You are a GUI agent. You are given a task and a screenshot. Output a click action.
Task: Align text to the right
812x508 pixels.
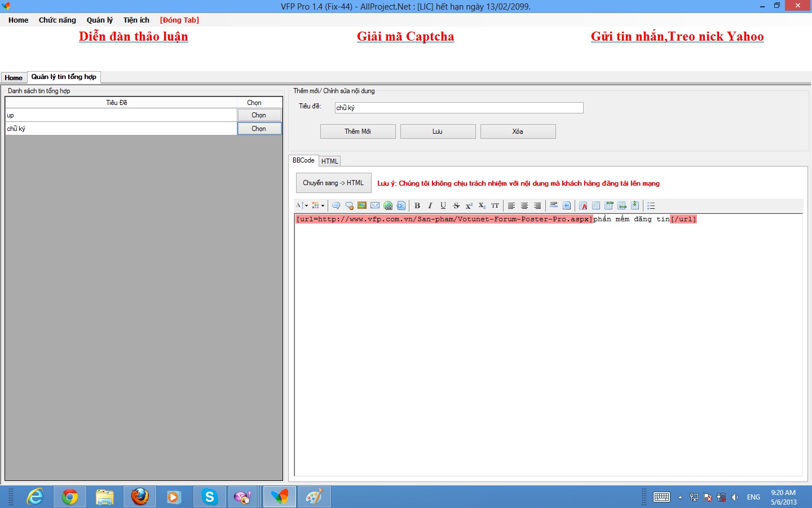coord(537,205)
